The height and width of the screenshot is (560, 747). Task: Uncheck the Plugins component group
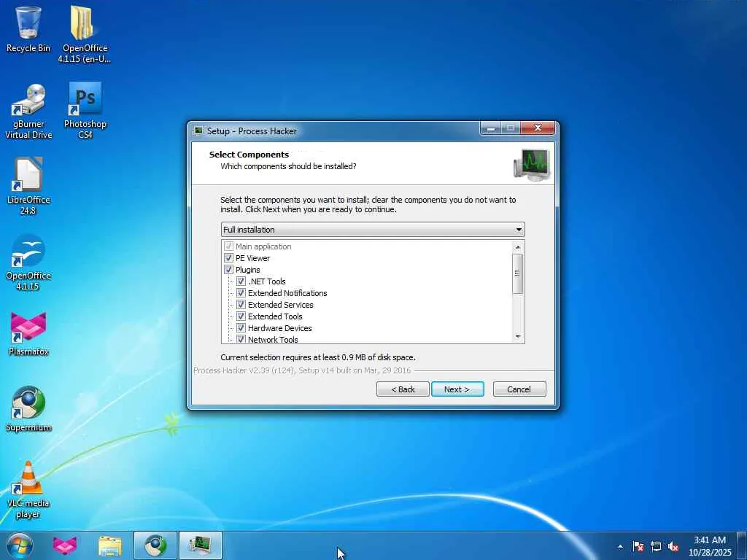[228, 270]
